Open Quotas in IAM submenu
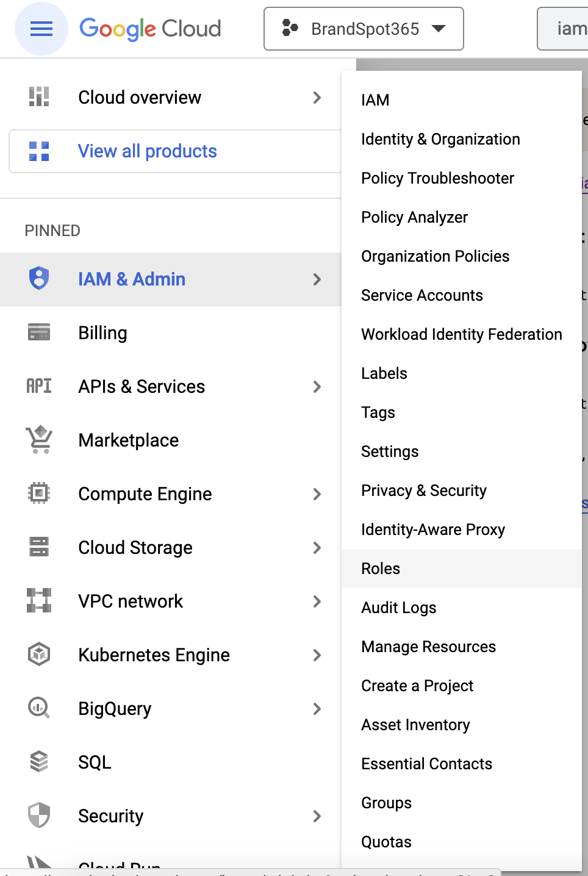 tap(461, 842)
